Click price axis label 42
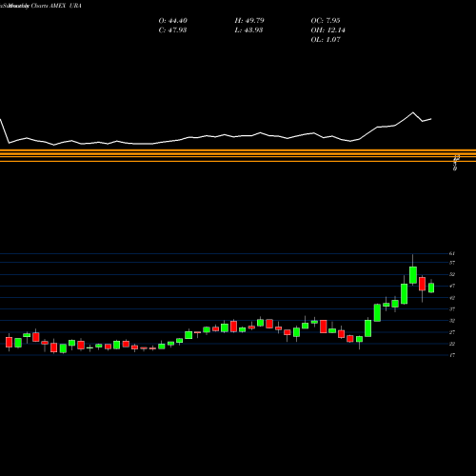Image resolution: width=476 pixels, height=476 pixels. tap(452, 298)
